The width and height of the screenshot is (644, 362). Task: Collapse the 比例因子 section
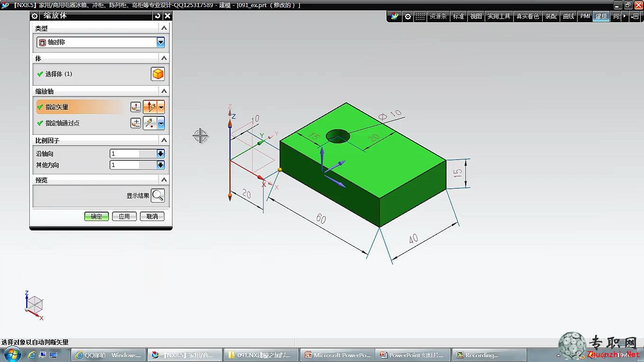click(164, 141)
